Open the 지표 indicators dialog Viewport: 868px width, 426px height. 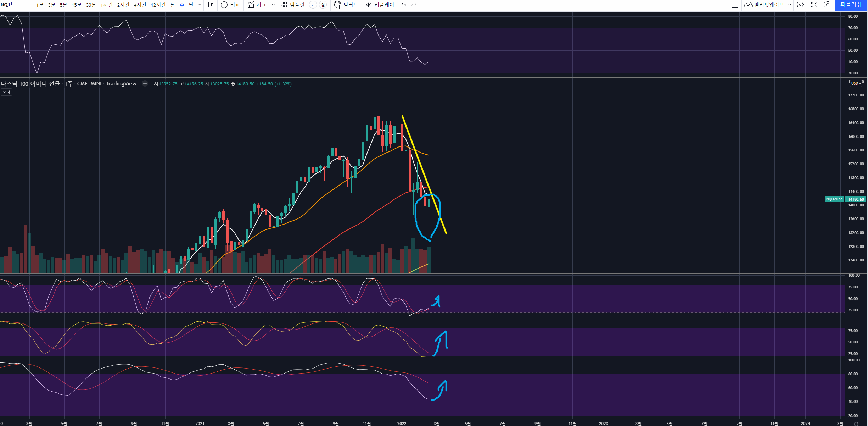tap(257, 5)
